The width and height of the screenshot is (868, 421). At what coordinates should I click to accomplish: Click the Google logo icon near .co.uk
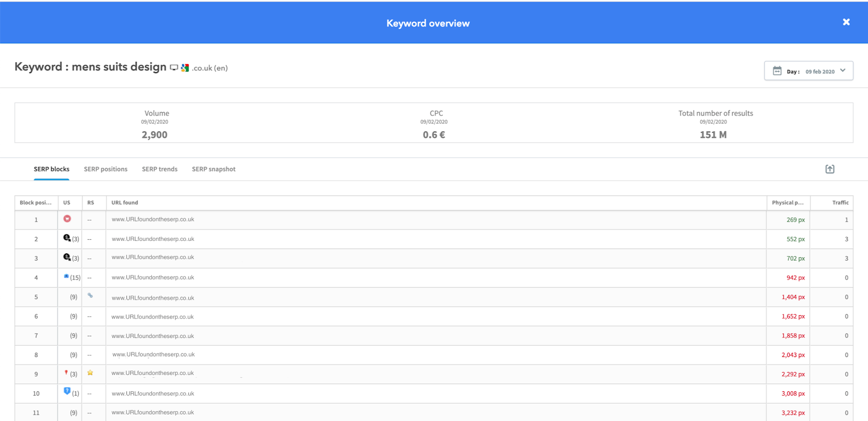[x=185, y=68]
